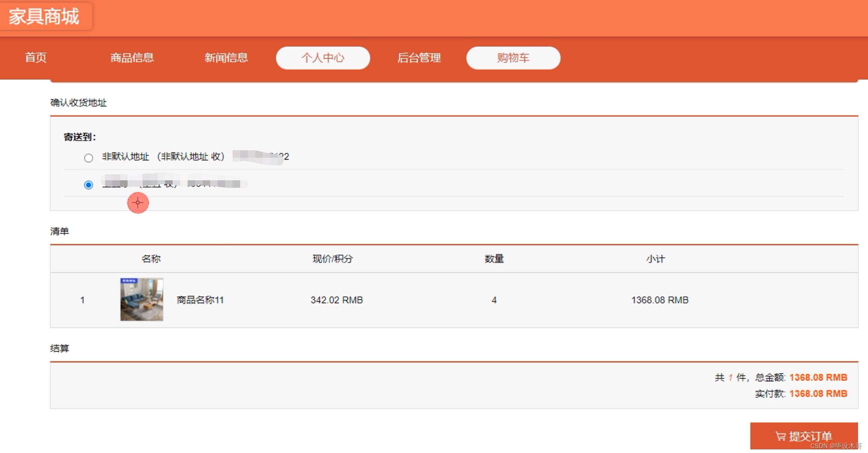This screenshot has width=868, height=453.
Task: Open the 个人中心 tab
Action: click(323, 58)
